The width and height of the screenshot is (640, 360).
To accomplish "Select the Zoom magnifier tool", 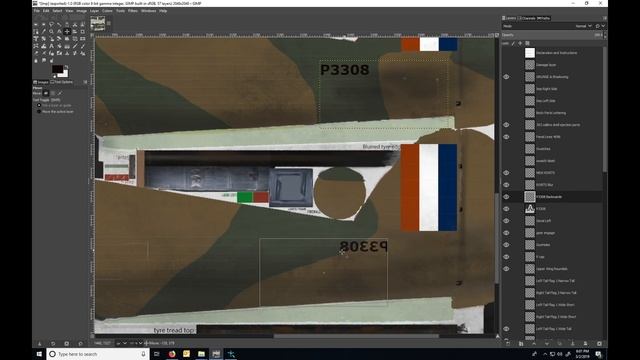I will [51, 31].
